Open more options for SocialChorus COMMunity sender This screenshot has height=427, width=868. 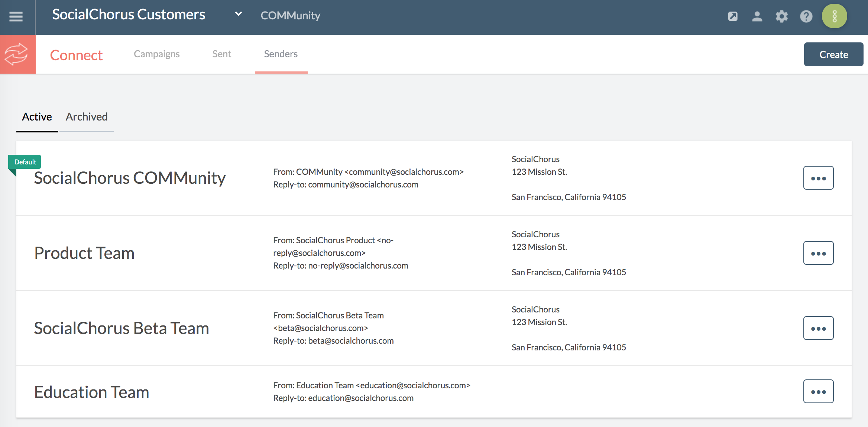pos(818,178)
